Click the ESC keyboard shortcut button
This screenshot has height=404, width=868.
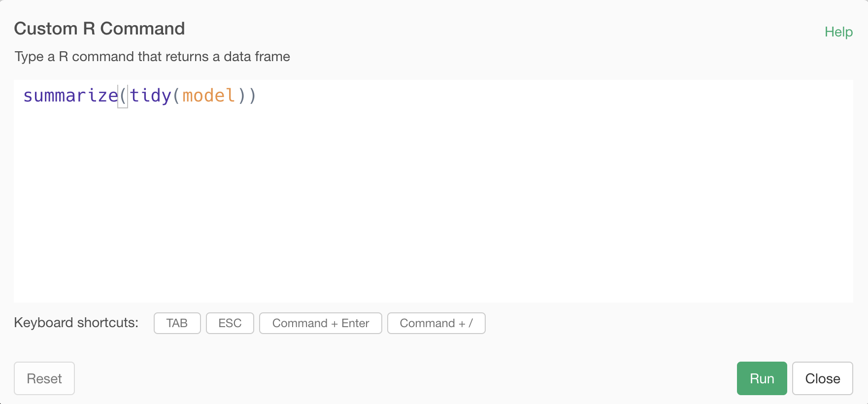[230, 323]
